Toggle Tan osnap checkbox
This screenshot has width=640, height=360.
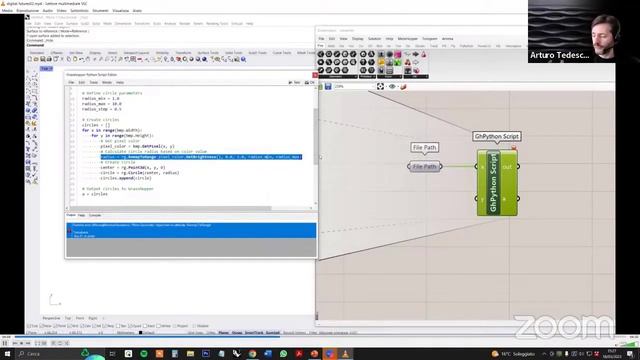(x=118, y=326)
